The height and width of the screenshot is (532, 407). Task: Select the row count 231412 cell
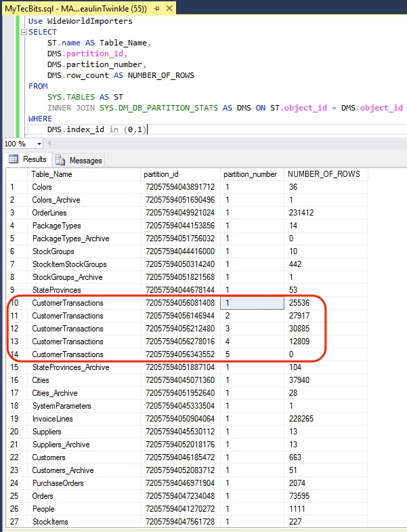(x=326, y=213)
